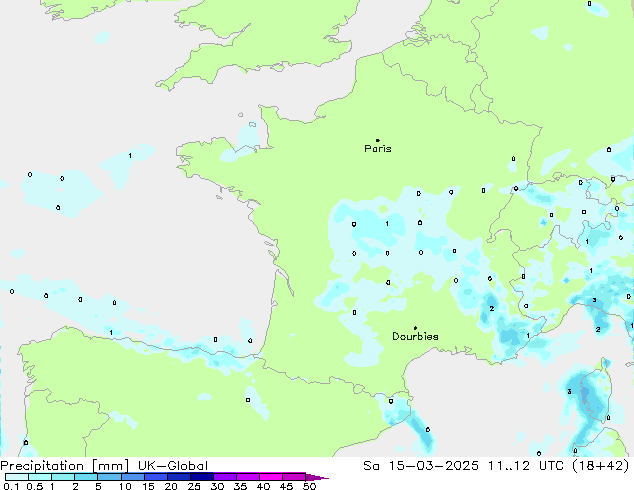Image resolution: width=634 pixels, height=490 pixels.
Task: Click the legend tick label '0.1'
Action: pyautogui.click(x=11, y=486)
